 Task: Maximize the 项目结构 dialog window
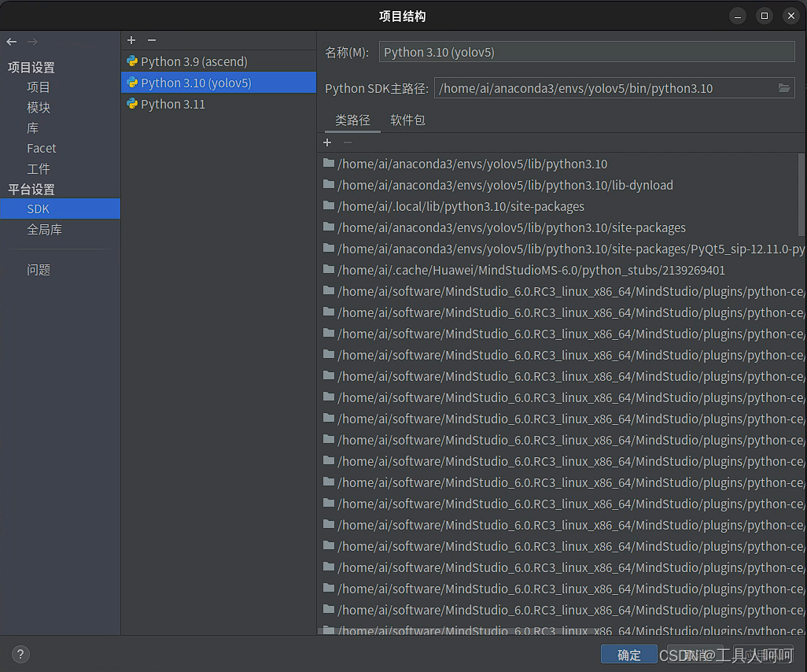pos(765,16)
